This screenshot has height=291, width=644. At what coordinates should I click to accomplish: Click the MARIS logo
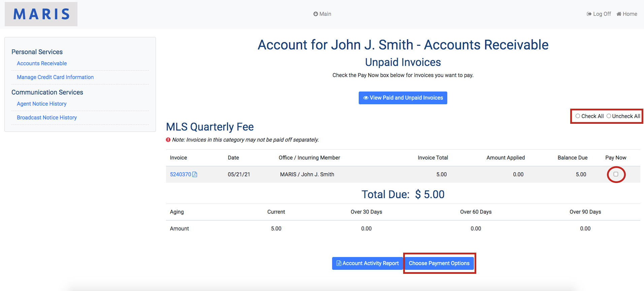[x=41, y=14]
